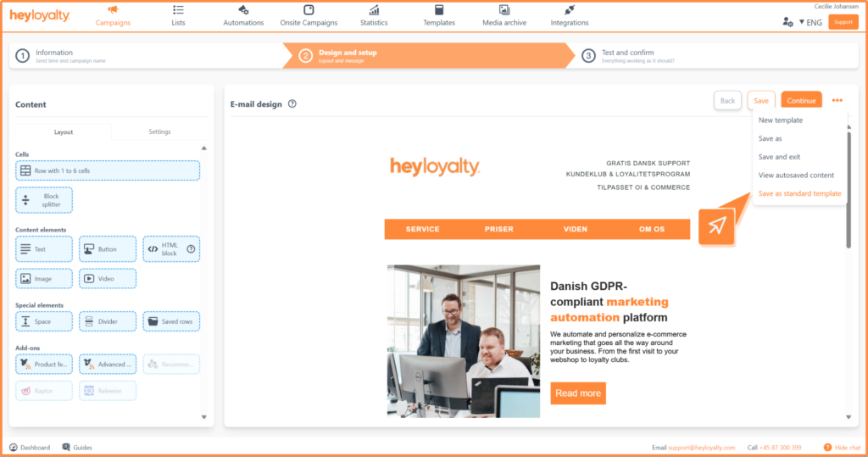
Task: Switch to the Settings tab
Action: pos(159,131)
